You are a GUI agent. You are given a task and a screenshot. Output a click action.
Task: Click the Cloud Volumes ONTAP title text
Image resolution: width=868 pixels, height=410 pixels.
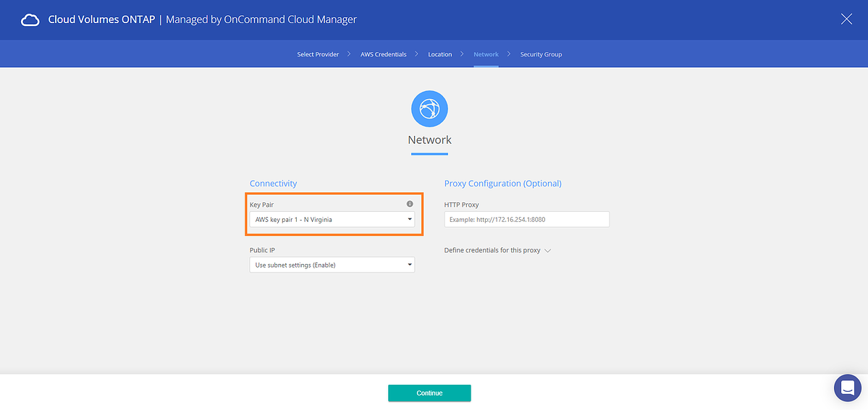(101, 20)
